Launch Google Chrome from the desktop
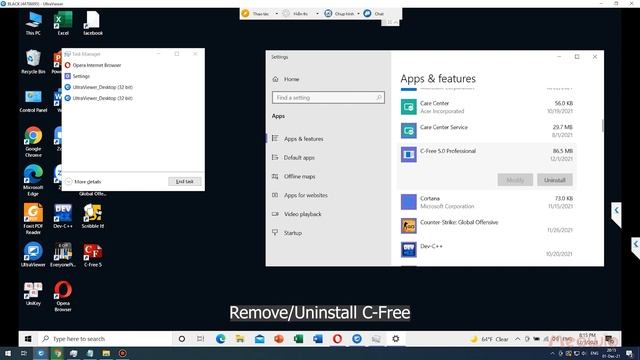The image size is (640, 360). [x=33, y=142]
